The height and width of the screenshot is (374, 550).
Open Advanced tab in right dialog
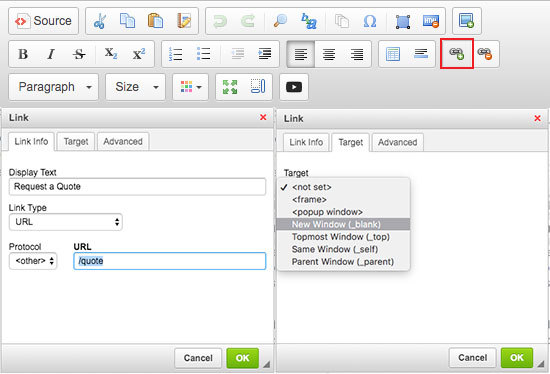[398, 142]
